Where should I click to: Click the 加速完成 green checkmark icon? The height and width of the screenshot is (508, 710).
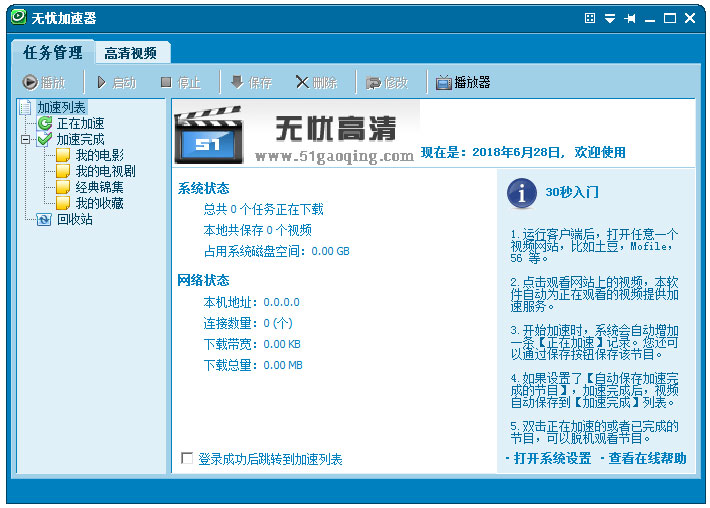tap(45, 139)
